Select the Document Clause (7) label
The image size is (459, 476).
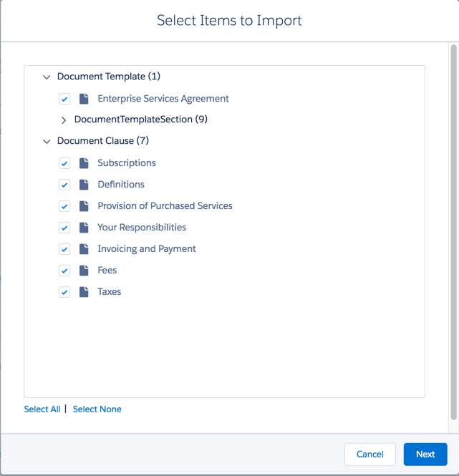pyautogui.click(x=103, y=141)
